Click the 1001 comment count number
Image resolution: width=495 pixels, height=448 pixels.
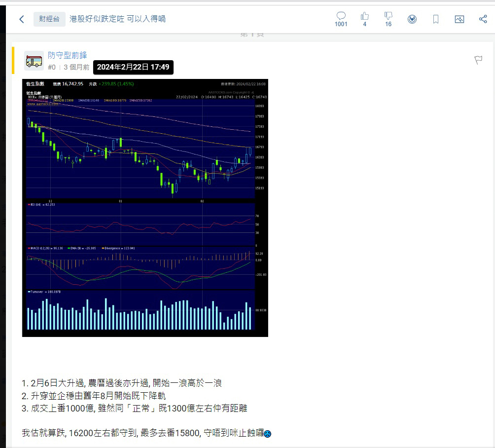(x=341, y=23)
